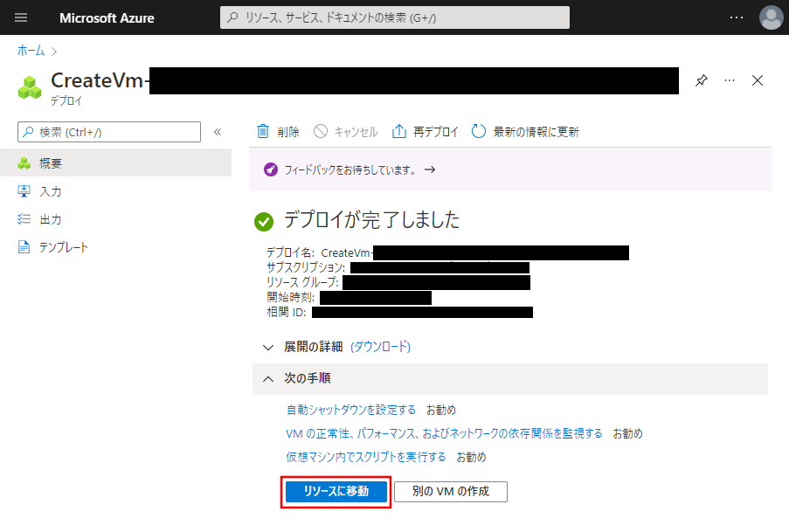
Task: Click the (ダウンロード) link
Action: click(x=380, y=346)
